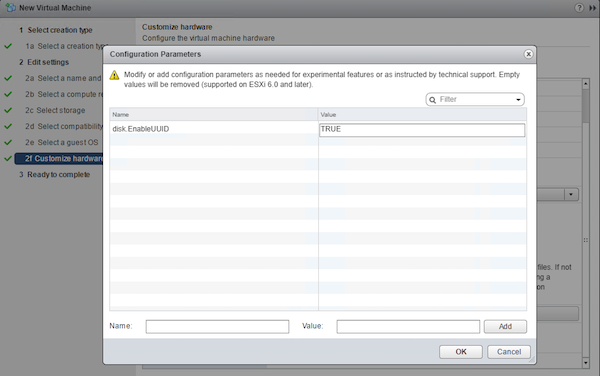The width and height of the screenshot is (600, 376).
Task: Click the help question mark icon
Action: 579,8
